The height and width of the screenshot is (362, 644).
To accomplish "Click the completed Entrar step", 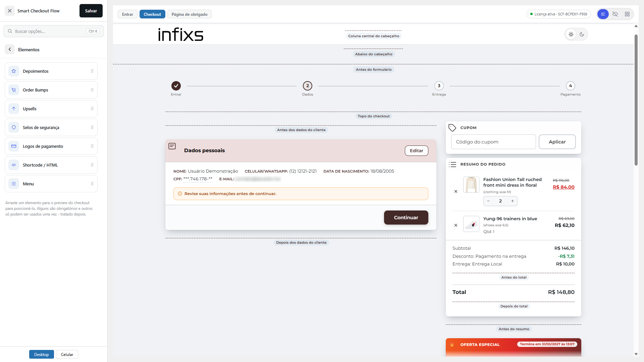I will [176, 86].
